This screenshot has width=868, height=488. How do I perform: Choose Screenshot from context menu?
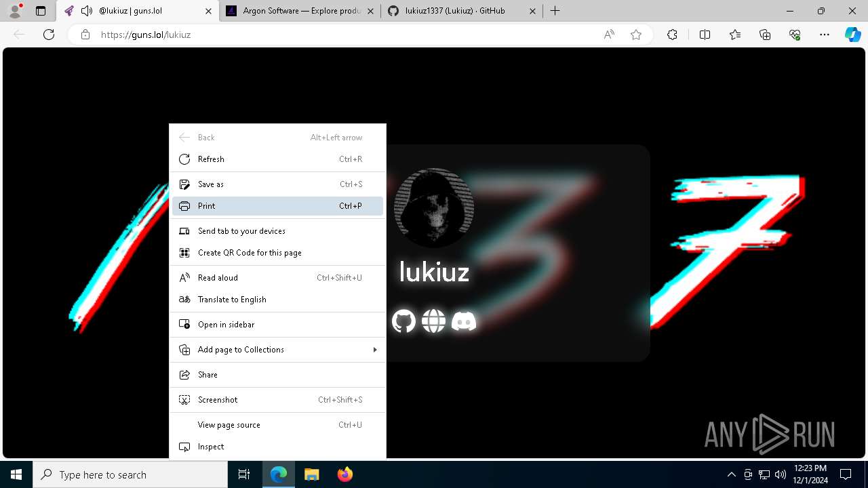tap(277, 400)
